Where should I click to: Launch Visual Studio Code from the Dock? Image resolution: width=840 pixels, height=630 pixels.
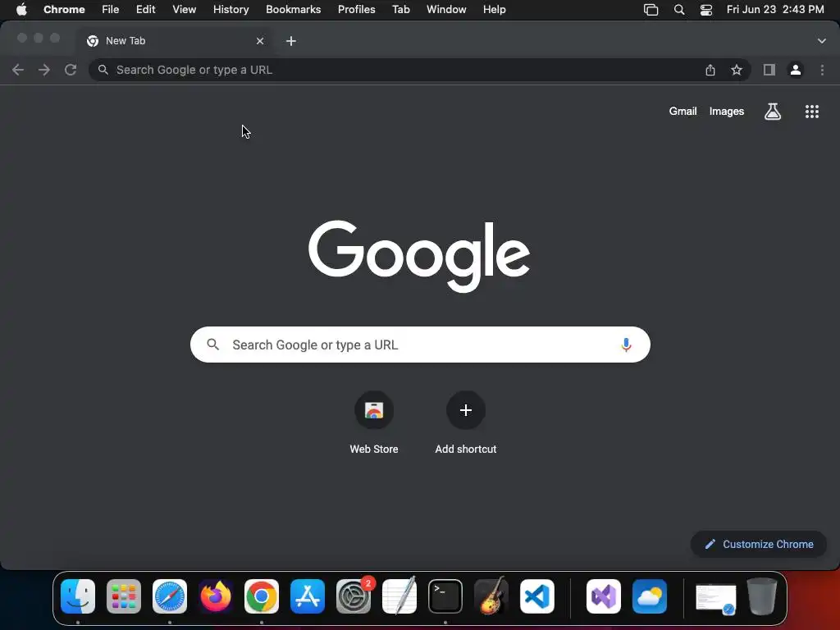click(x=537, y=596)
